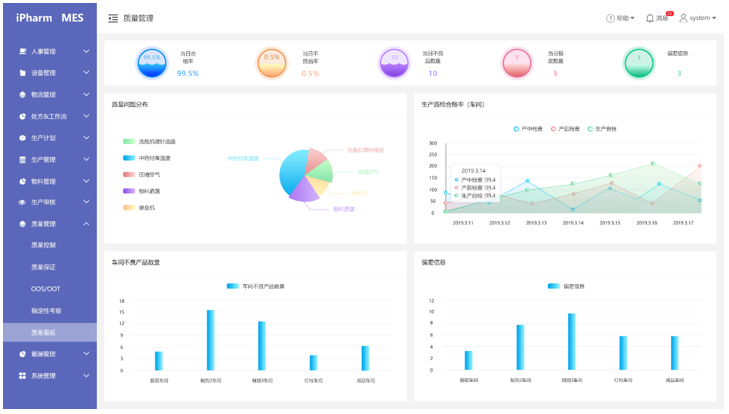Click the purple liquid gauge showing 10

pyautogui.click(x=394, y=63)
